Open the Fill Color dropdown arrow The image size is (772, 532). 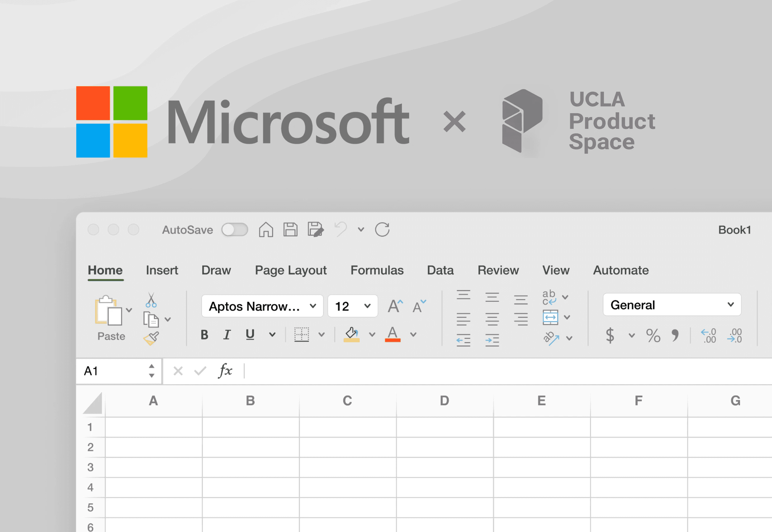[x=372, y=335]
